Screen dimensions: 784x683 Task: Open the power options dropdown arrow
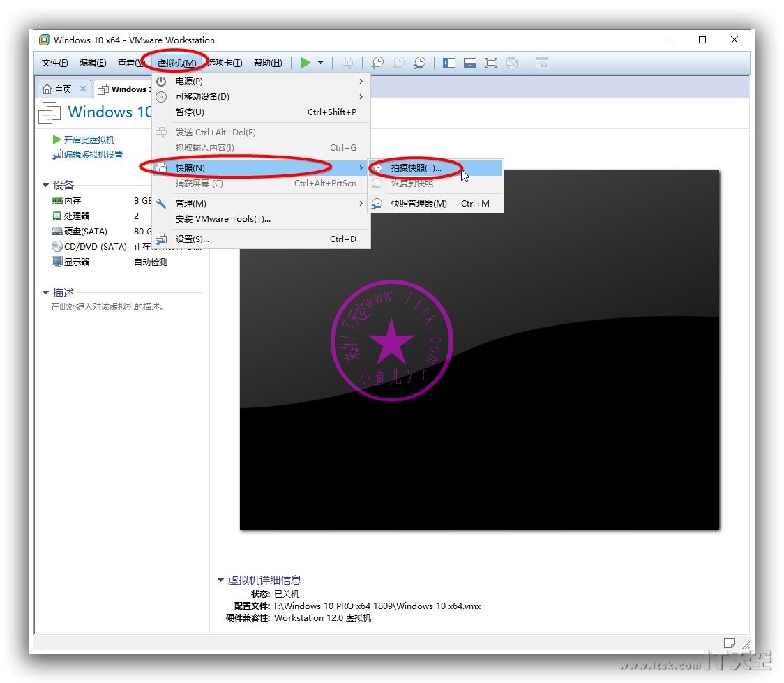click(320, 63)
